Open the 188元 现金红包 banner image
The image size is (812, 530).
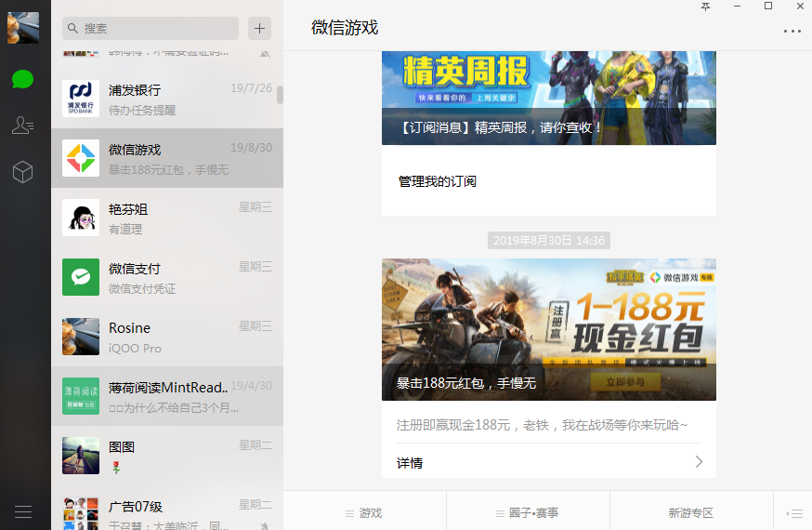coord(548,329)
